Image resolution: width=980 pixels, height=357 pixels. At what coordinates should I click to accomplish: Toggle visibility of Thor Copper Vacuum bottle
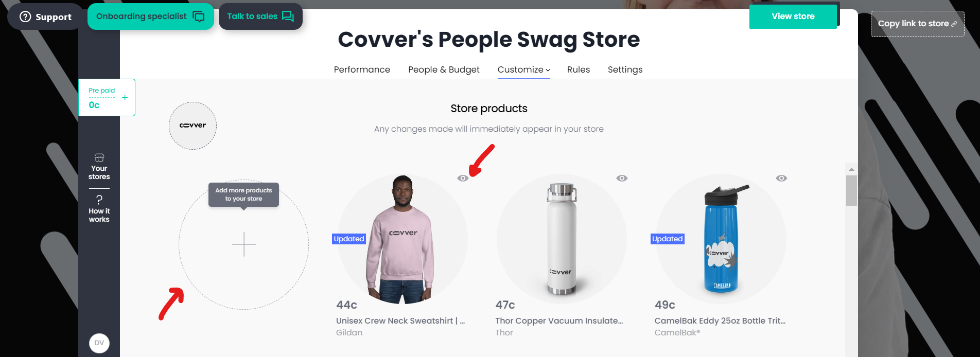tap(622, 178)
